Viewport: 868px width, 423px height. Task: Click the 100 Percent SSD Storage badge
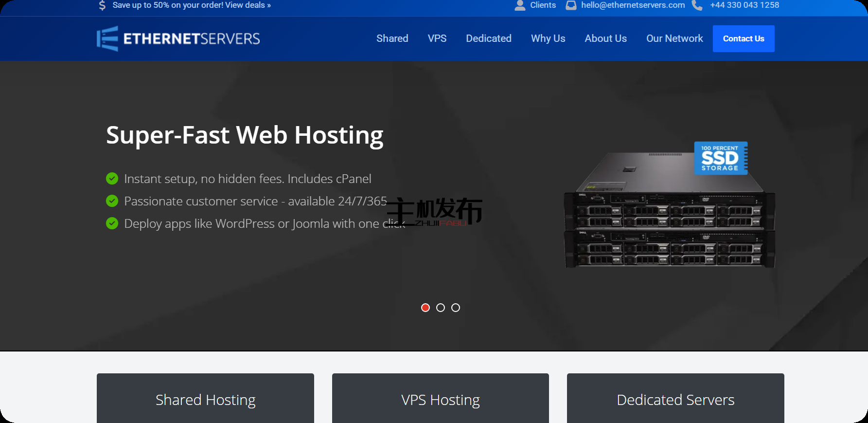coord(720,158)
